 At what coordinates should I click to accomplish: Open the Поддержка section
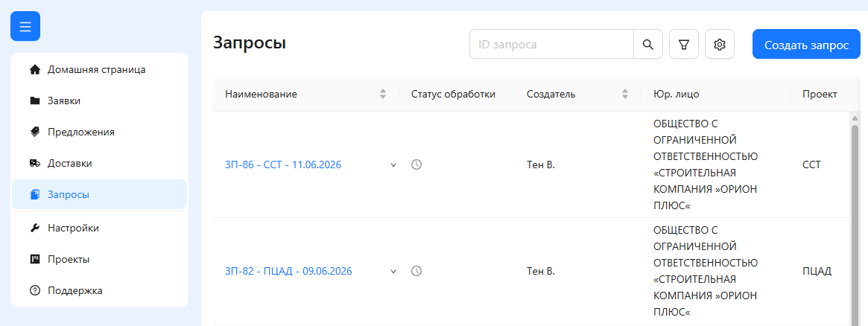100,290
